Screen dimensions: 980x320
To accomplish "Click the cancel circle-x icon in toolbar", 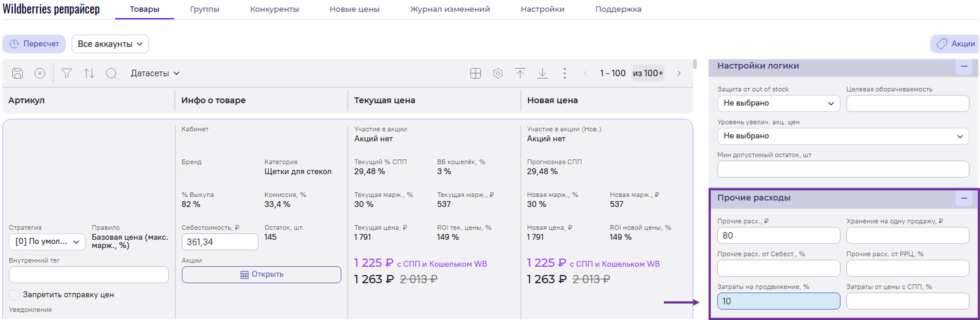I will (x=40, y=73).
